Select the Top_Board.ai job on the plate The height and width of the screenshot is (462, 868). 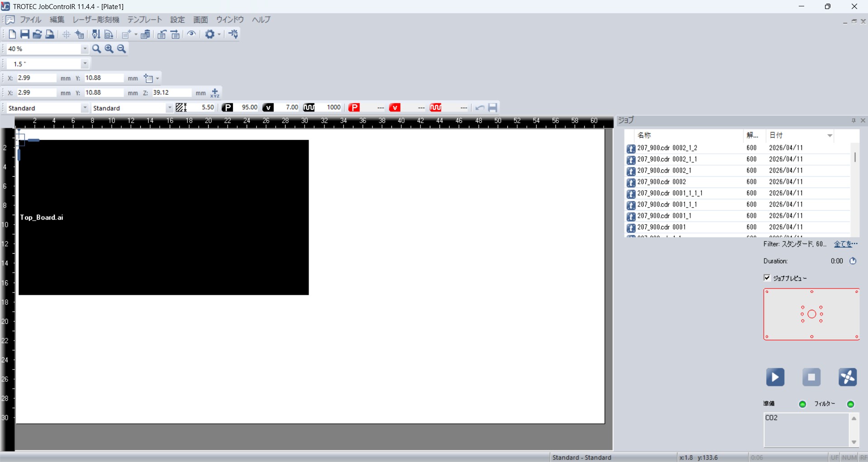tap(164, 217)
